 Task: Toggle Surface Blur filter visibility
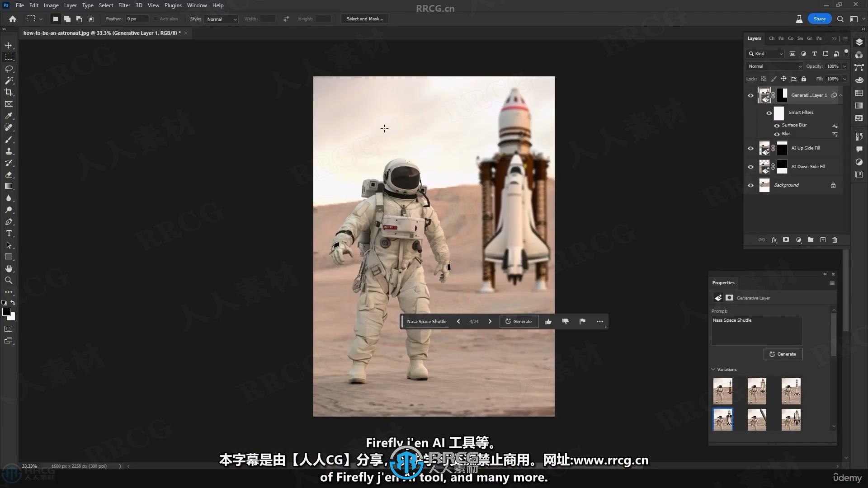pos(777,125)
